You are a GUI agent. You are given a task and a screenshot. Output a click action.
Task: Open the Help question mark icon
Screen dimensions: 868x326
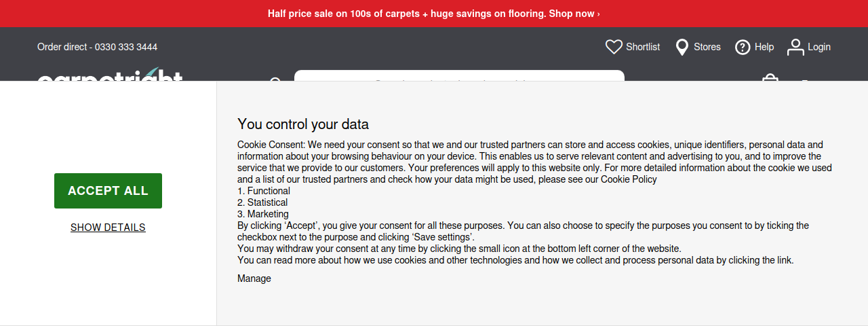coord(743,47)
